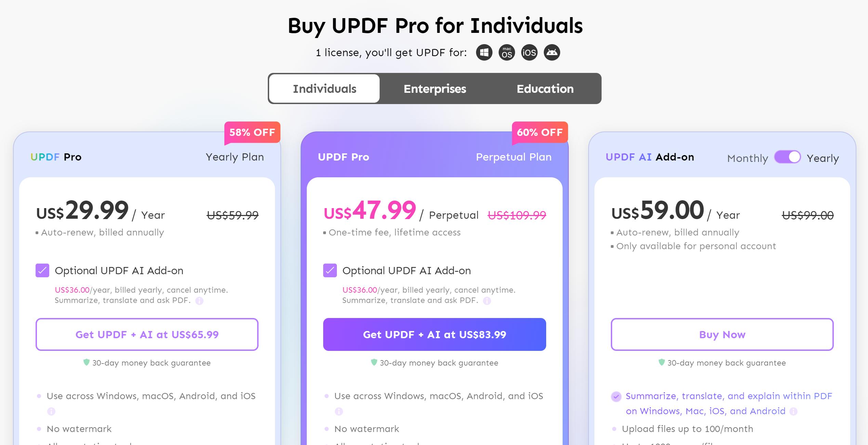Click the 60% OFF badge
The image size is (868, 445).
[540, 132]
